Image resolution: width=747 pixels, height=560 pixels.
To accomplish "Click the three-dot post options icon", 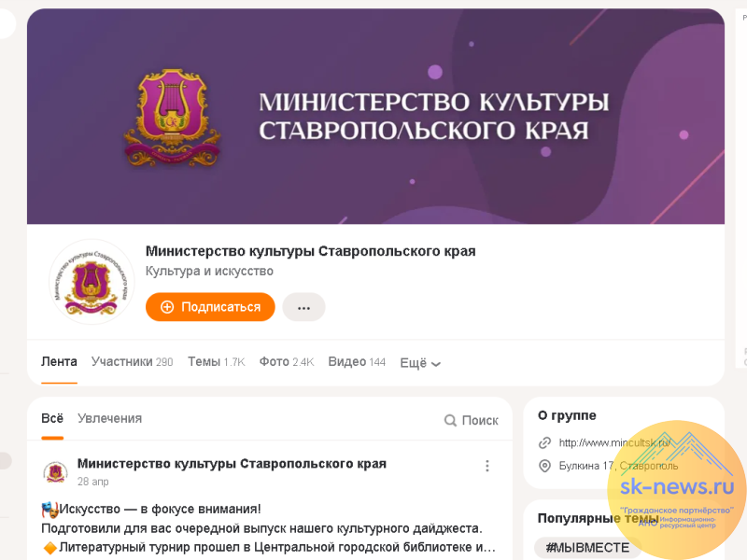I will pyautogui.click(x=486, y=466).
